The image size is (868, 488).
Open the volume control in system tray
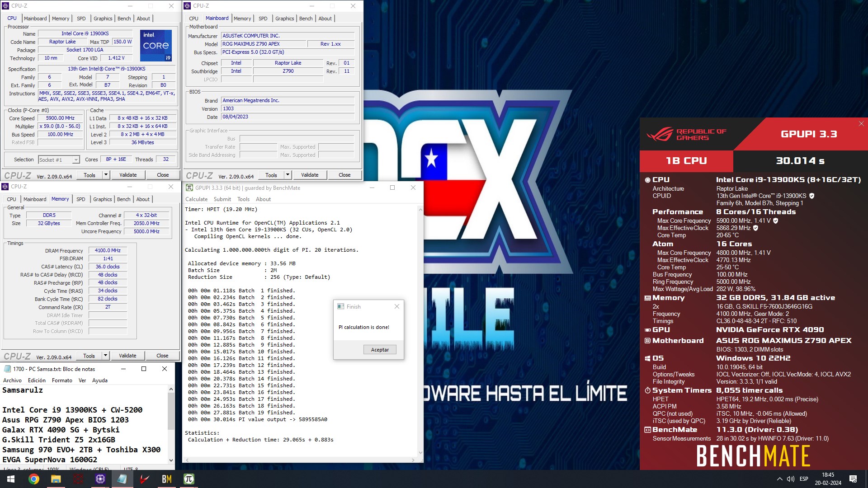tap(790, 479)
